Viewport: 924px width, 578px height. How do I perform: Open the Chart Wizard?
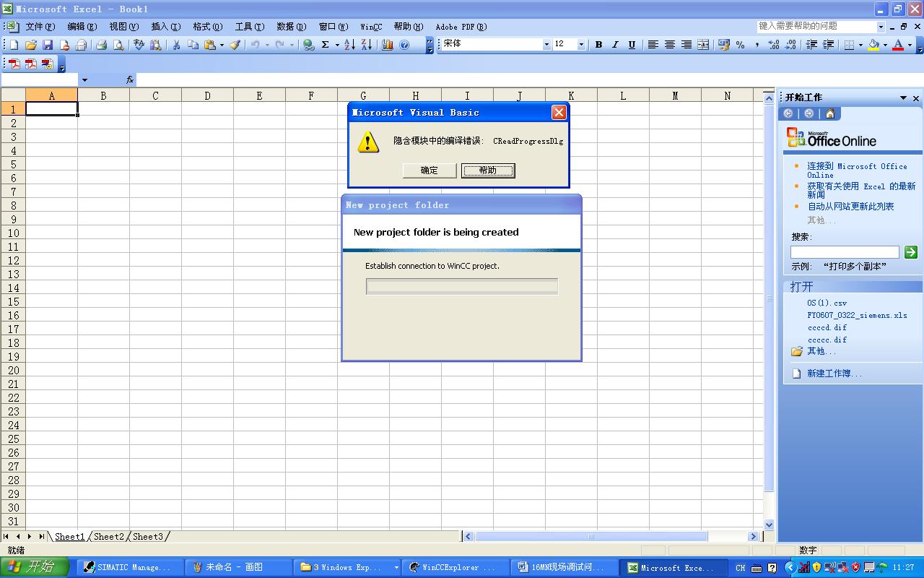388,45
